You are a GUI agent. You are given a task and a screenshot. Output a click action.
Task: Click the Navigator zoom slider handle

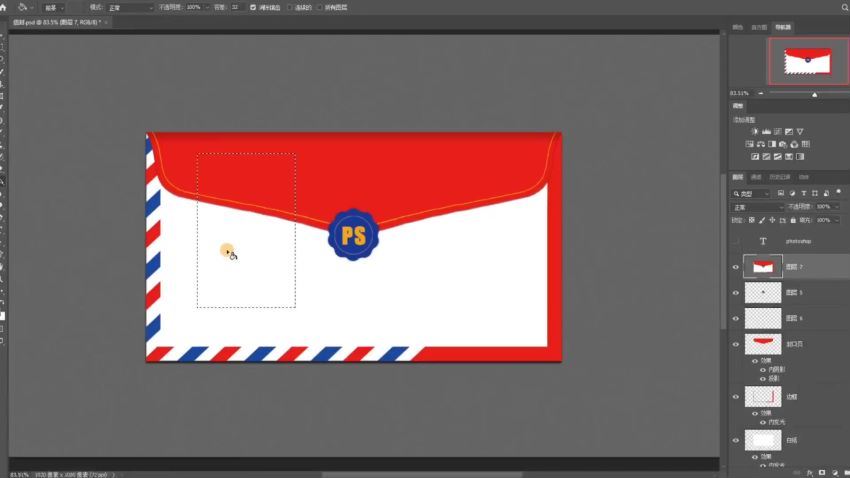click(814, 95)
